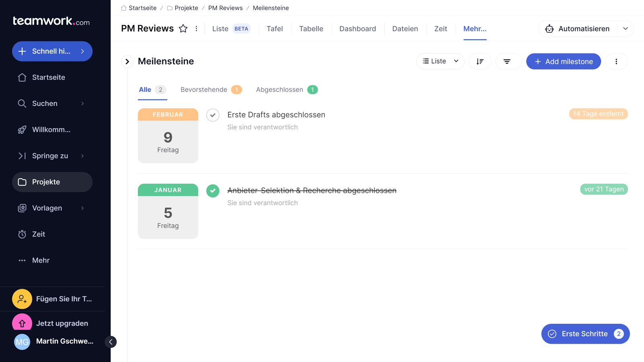Switch to the Tafel tab
Screen dimensions: 644x362
point(275,29)
